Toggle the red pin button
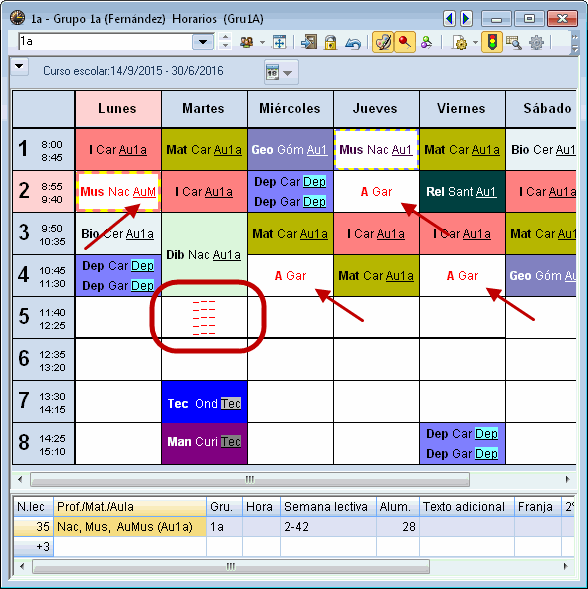588x589 pixels. 404,42
